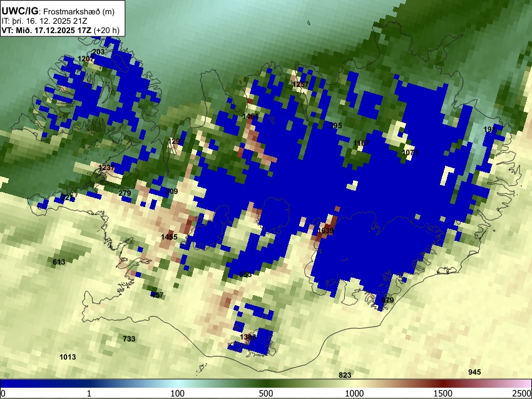The image size is (532, 399).
Task: Select the 1257 elevation label
Action: click(300, 84)
